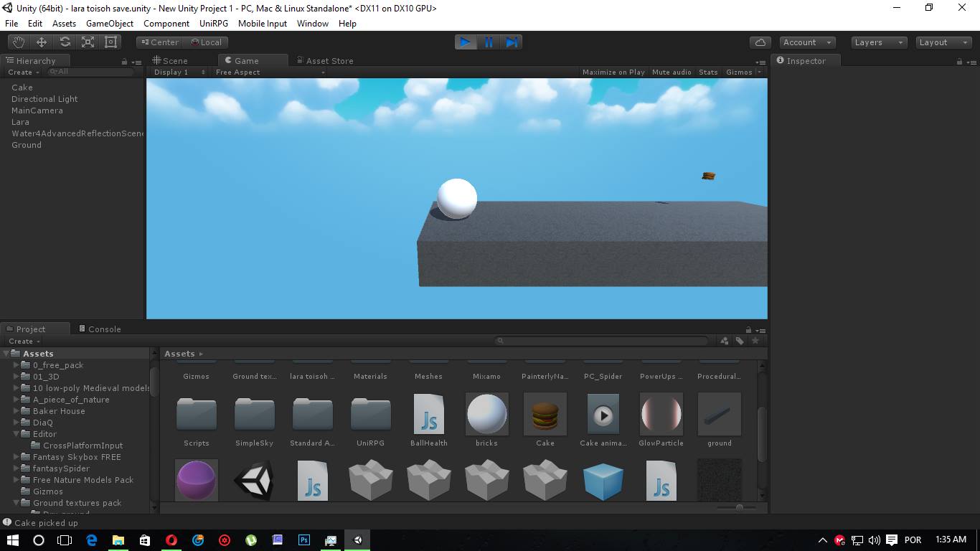The width and height of the screenshot is (980, 551).
Task: Click the Step frame button
Action: 512,42
